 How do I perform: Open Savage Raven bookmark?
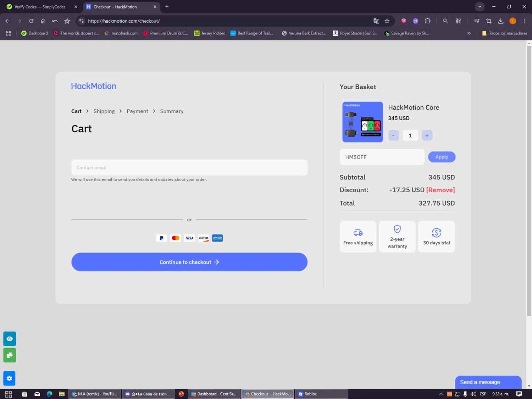(x=407, y=33)
